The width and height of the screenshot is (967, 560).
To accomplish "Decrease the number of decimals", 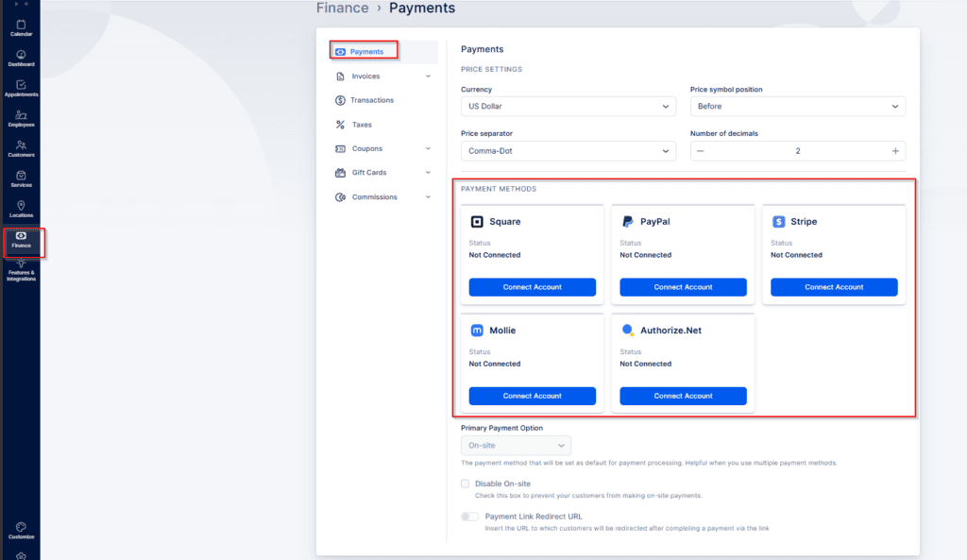I will coord(700,151).
